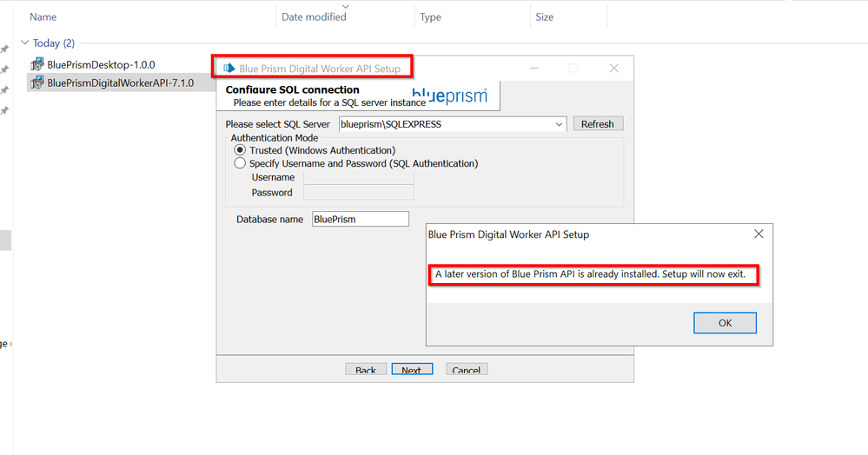The width and height of the screenshot is (868, 455).
Task: Sort by the Name column header
Action: (x=43, y=17)
